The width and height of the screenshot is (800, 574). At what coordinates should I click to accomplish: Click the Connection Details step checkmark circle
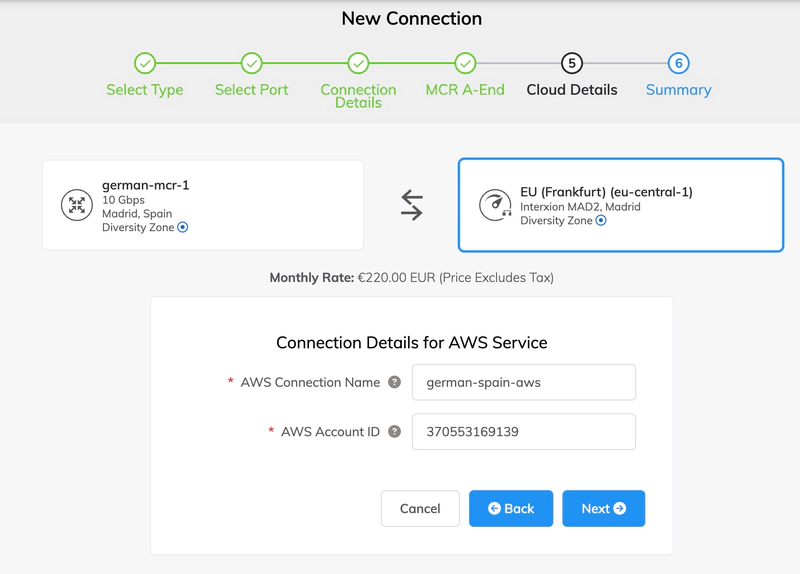click(x=358, y=63)
